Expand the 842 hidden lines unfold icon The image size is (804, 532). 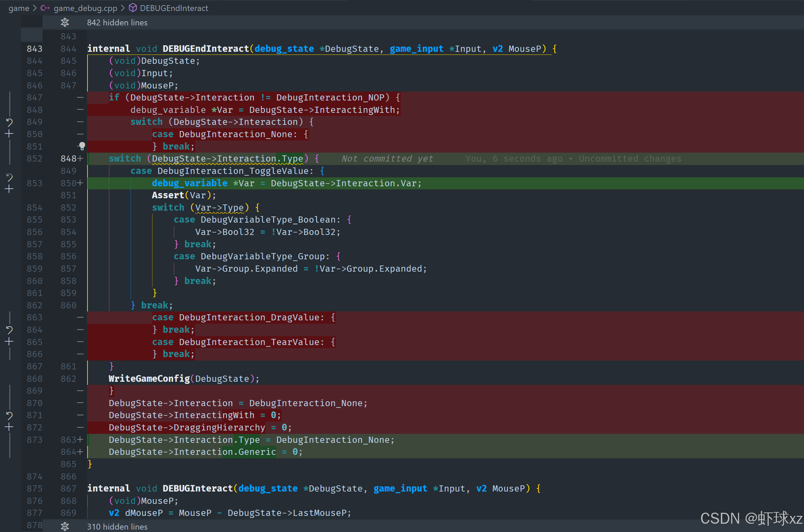[65, 23]
